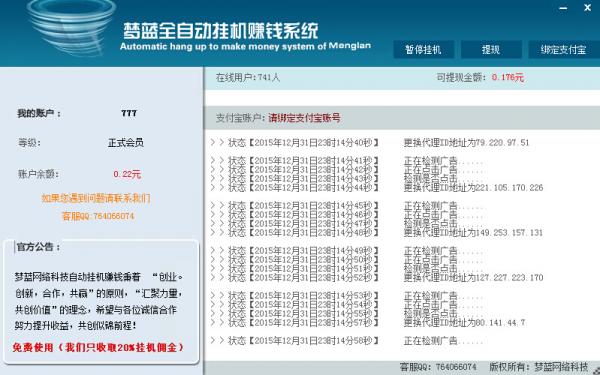Click the 如果您遇到问题请联系我们 help text
The width and height of the screenshot is (600, 375).
click(x=96, y=198)
